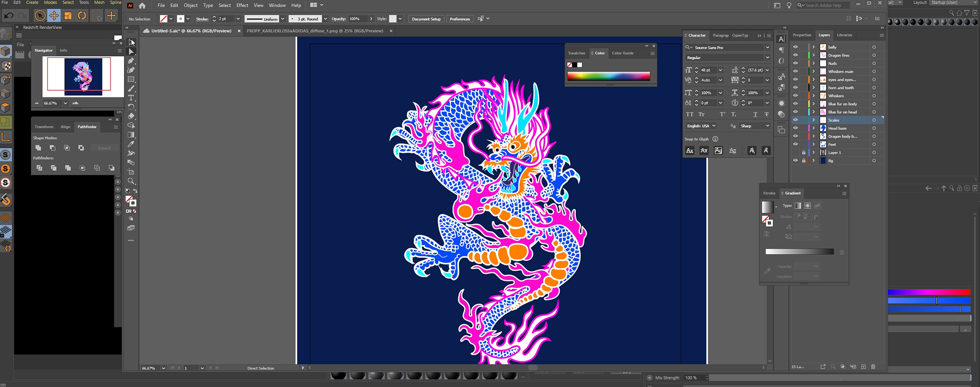Open the Object menu
980x387 pixels.
coord(190,6)
